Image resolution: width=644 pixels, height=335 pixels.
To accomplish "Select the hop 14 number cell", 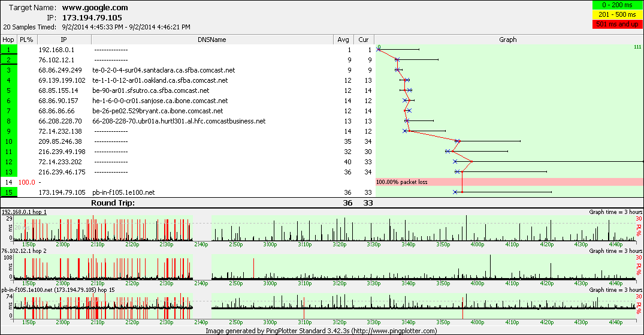I will (x=9, y=182).
